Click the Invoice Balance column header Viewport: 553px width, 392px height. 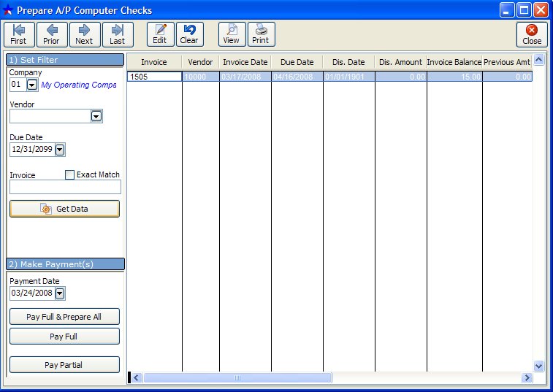[x=454, y=62]
